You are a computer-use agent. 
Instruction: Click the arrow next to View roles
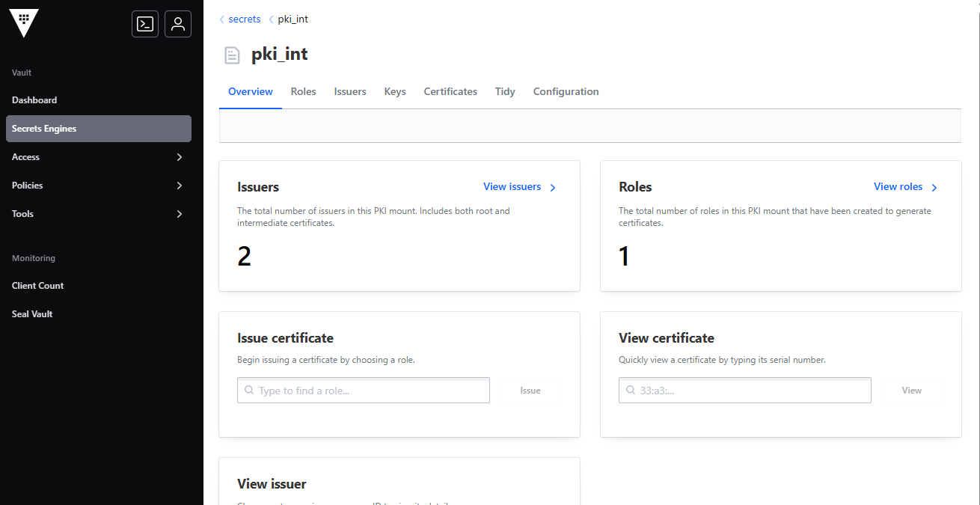click(934, 188)
